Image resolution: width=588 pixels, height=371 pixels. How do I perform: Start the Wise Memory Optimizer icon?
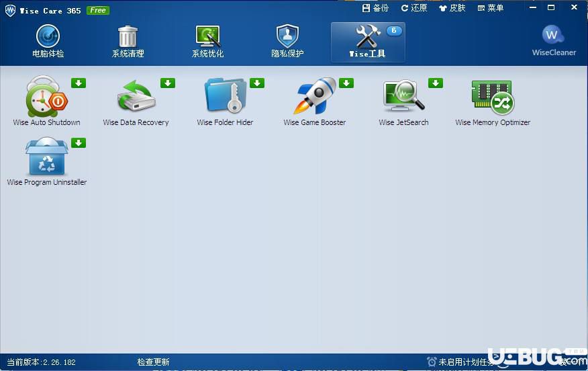pyautogui.click(x=493, y=97)
